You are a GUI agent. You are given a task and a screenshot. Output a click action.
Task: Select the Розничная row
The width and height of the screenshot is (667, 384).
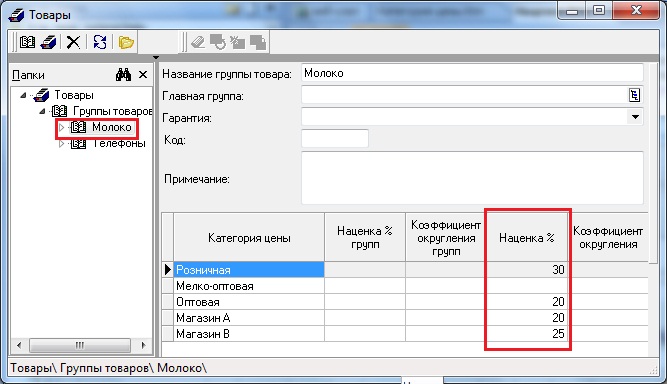pyautogui.click(x=249, y=270)
